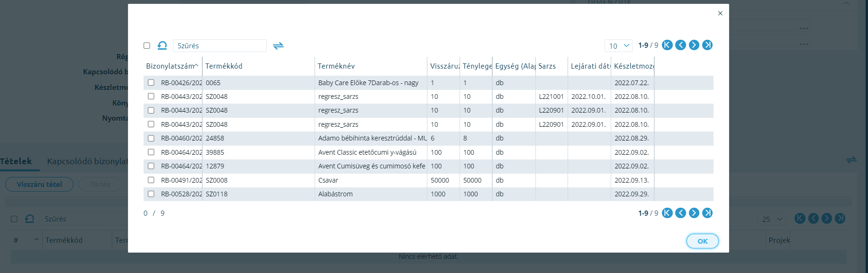Click upper ellipsis button in background Dimenziók panel
The height and width of the screenshot is (273, 868).
click(x=804, y=28)
